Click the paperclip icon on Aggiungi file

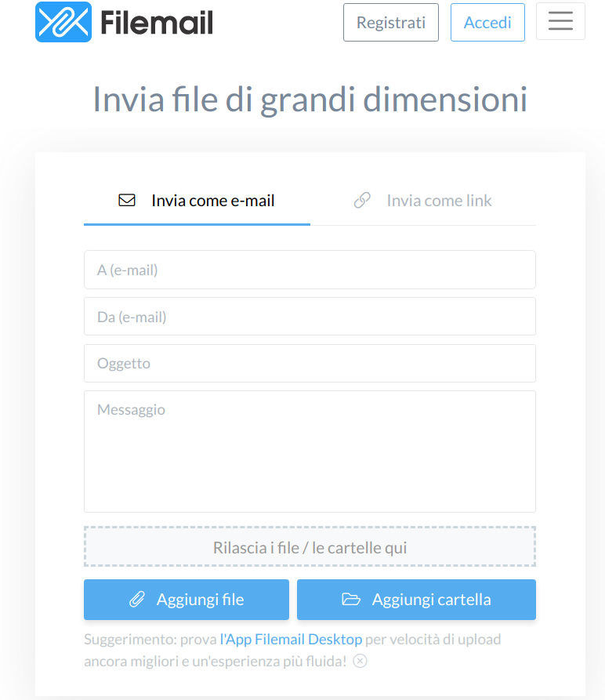coord(137,600)
